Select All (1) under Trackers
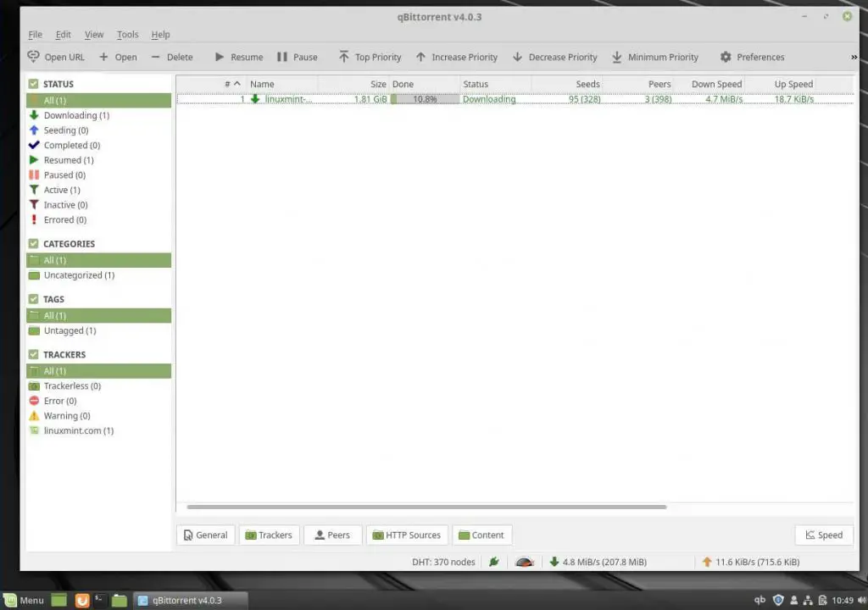The height and width of the screenshot is (610, 868). (x=98, y=371)
